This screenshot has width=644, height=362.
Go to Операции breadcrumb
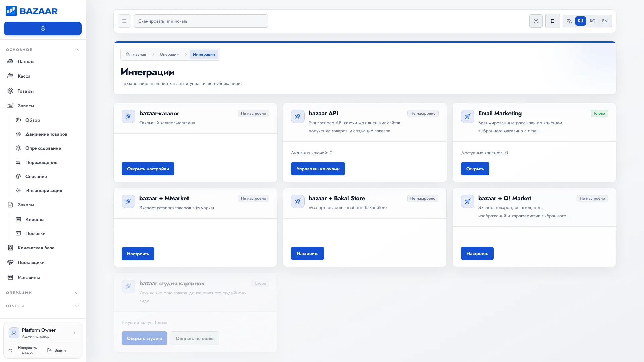point(169,54)
